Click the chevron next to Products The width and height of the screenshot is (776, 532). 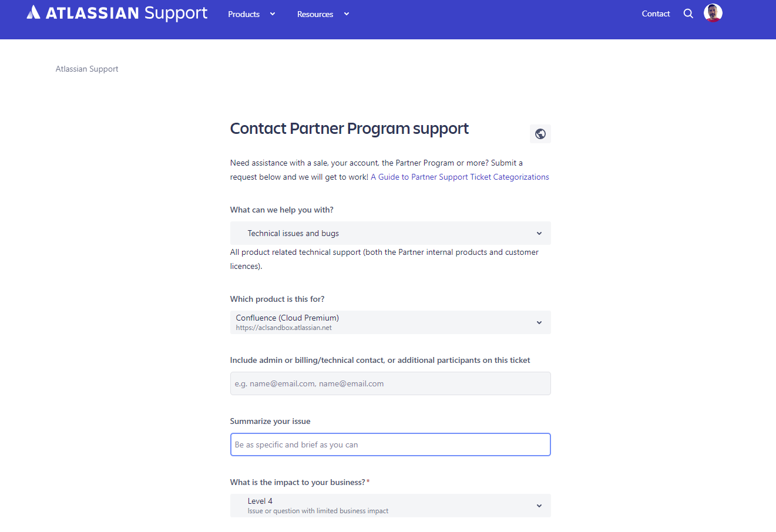click(272, 14)
